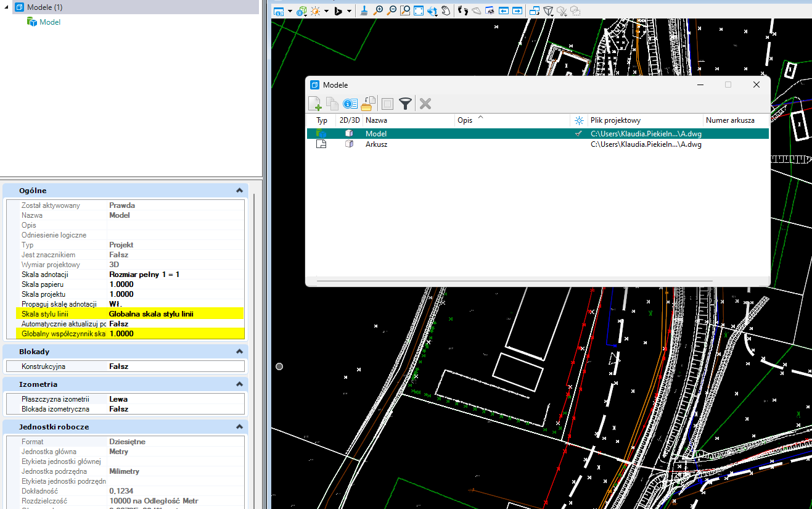The image size is (812, 509).
Task: Click the import model folder icon
Action: click(x=369, y=103)
